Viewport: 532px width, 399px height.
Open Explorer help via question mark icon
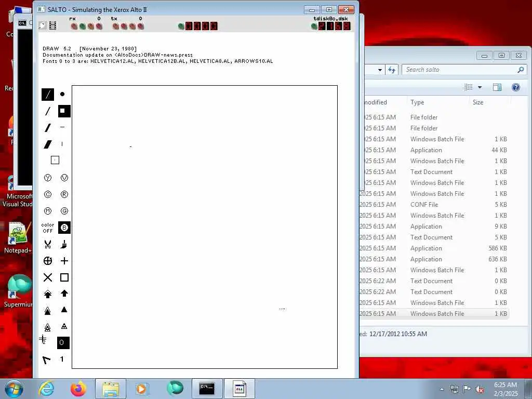tap(516, 87)
